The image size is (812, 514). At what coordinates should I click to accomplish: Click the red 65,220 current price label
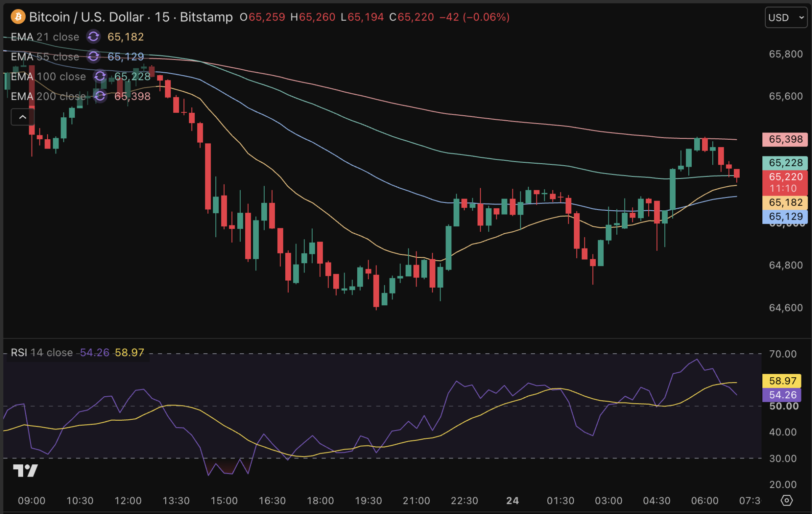[785, 183]
